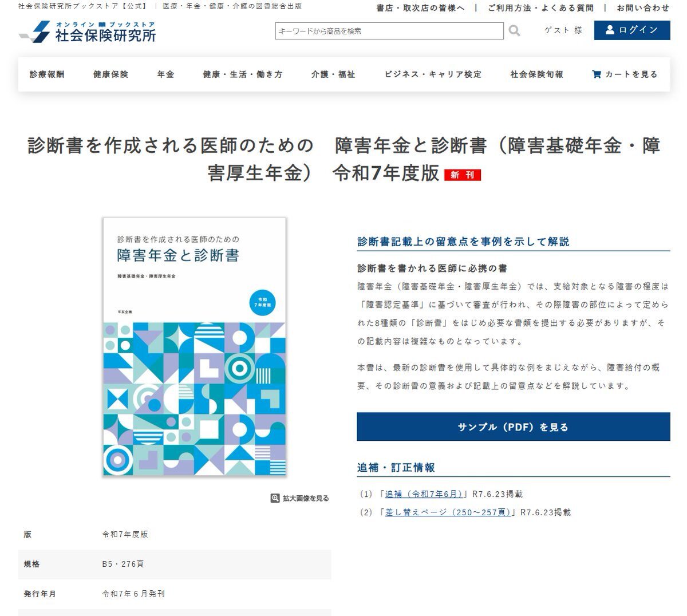Open お問い合わせ link
The height and width of the screenshot is (616, 687).
(x=643, y=8)
